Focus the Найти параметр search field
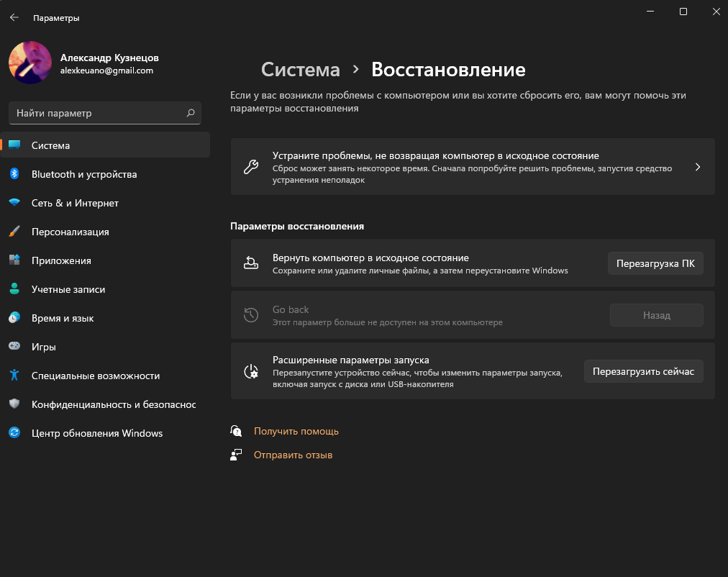Image resolution: width=728 pixels, height=577 pixels. (97, 113)
